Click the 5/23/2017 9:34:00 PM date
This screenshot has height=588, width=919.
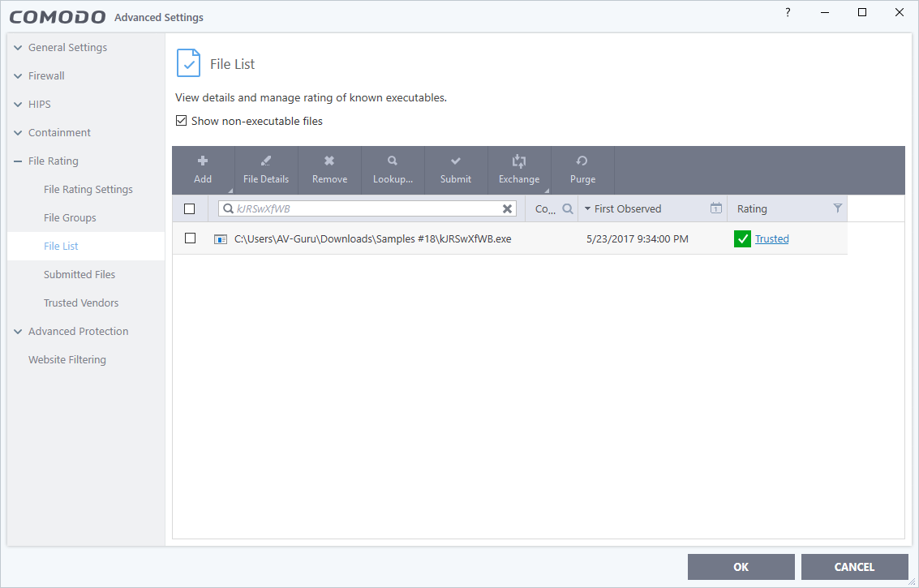[x=637, y=238]
